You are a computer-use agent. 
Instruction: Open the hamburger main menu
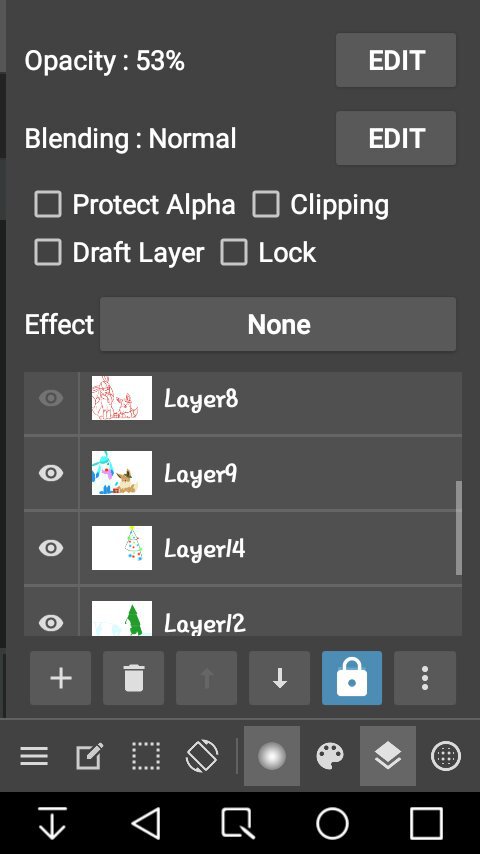coord(34,756)
